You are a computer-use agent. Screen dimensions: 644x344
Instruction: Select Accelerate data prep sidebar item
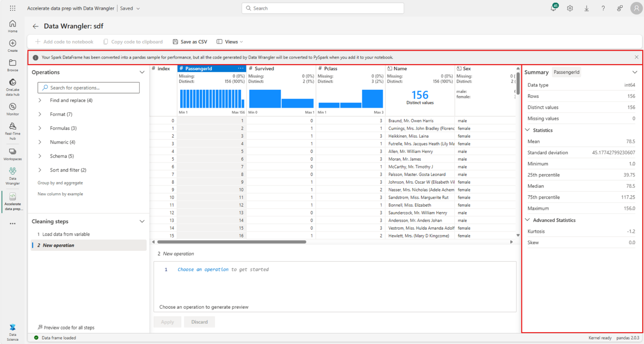tap(13, 201)
